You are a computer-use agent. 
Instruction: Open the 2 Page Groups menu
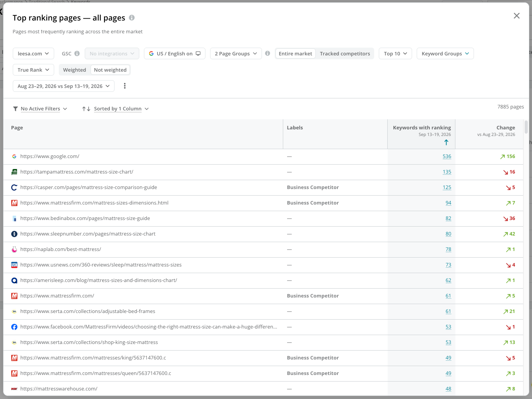(236, 53)
